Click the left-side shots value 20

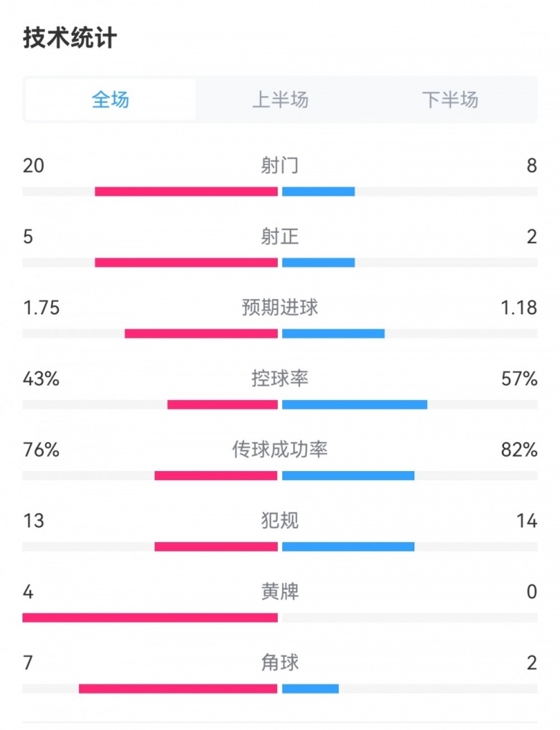point(34,166)
